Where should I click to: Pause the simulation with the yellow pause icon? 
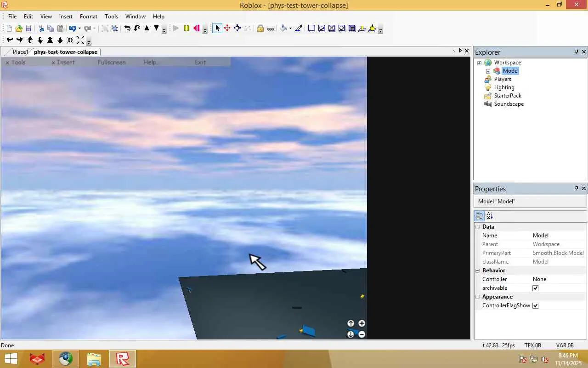pos(187,29)
